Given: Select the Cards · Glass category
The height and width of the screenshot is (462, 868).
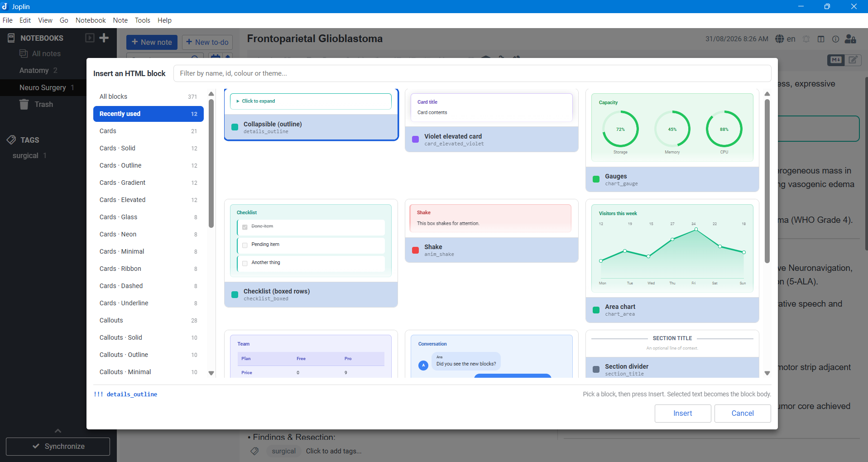Looking at the screenshot, I should click(x=149, y=217).
